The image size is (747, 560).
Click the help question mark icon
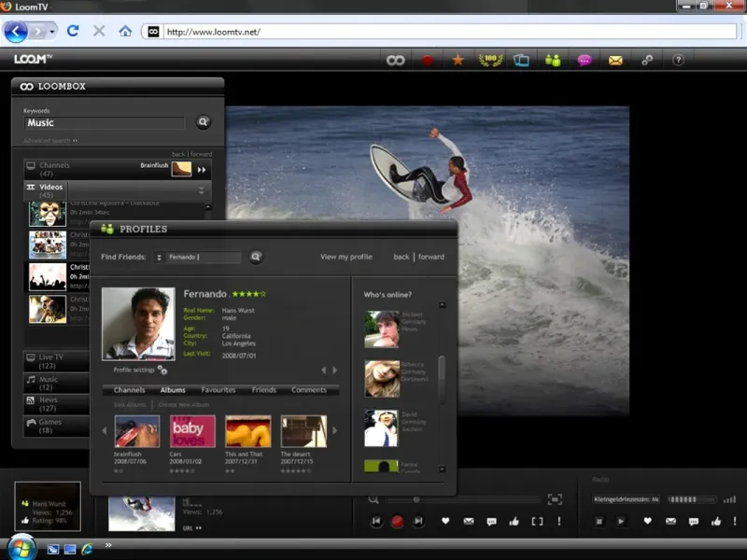coord(679,61)
